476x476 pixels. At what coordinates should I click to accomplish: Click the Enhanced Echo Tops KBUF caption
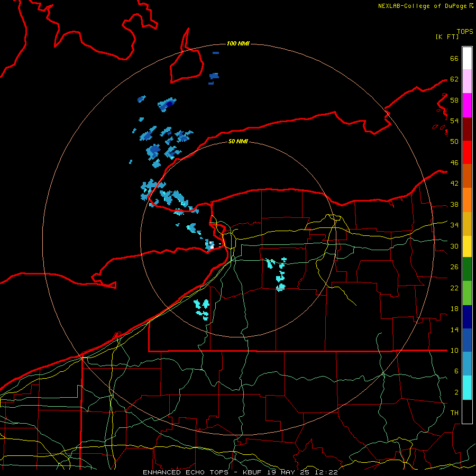pyautogui.click(x=240, y=472)
